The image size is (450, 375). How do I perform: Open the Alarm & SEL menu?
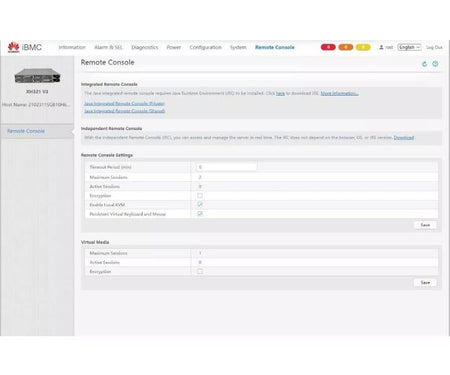point(108,47)
